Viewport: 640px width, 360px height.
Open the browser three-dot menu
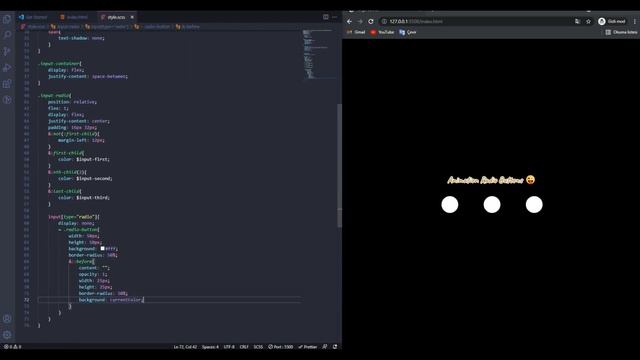pyautogui.click(x=634, y=21)
